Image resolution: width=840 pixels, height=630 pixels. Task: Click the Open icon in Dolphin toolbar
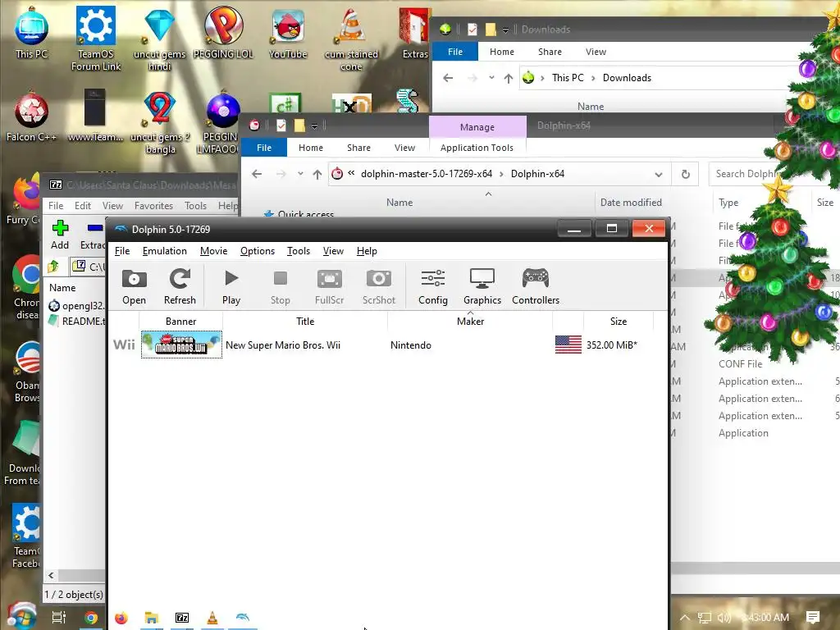[x=134, y=287]
